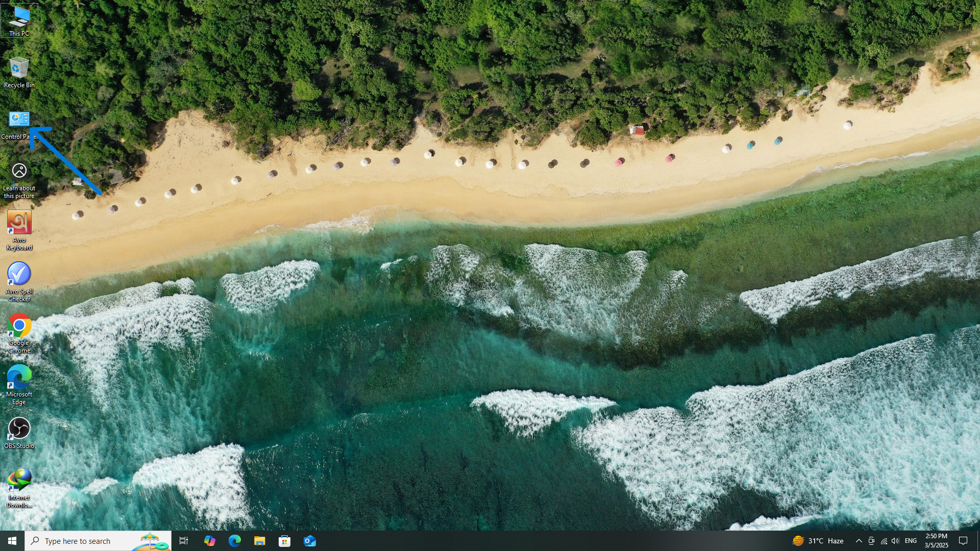Select the Microsoft Edge desktop shortcut
Screen dimensions: 980x551
(x=19, y=382)
